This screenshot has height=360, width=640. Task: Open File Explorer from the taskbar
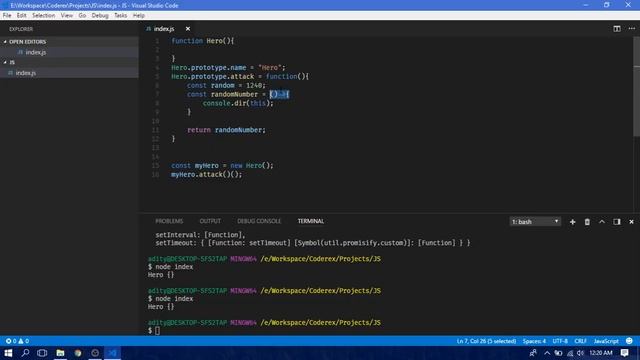tap(60, 353)
